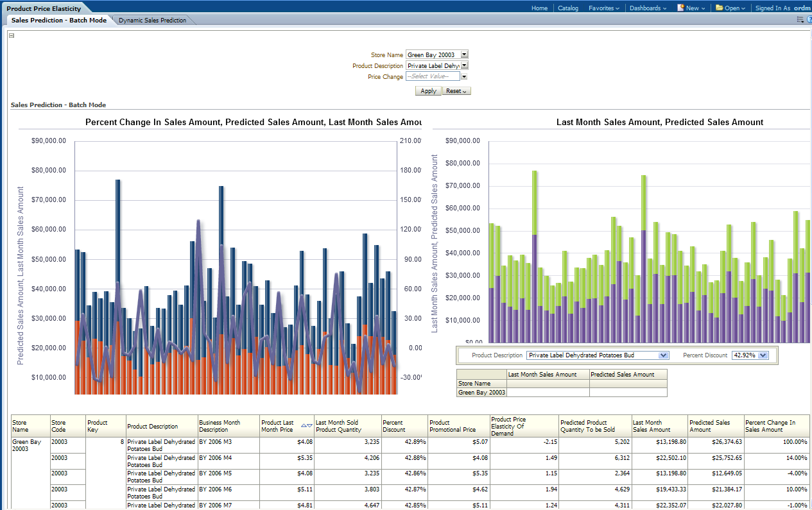Open the Store Name dropdown
Screen dimensions: 812x510
465,55
